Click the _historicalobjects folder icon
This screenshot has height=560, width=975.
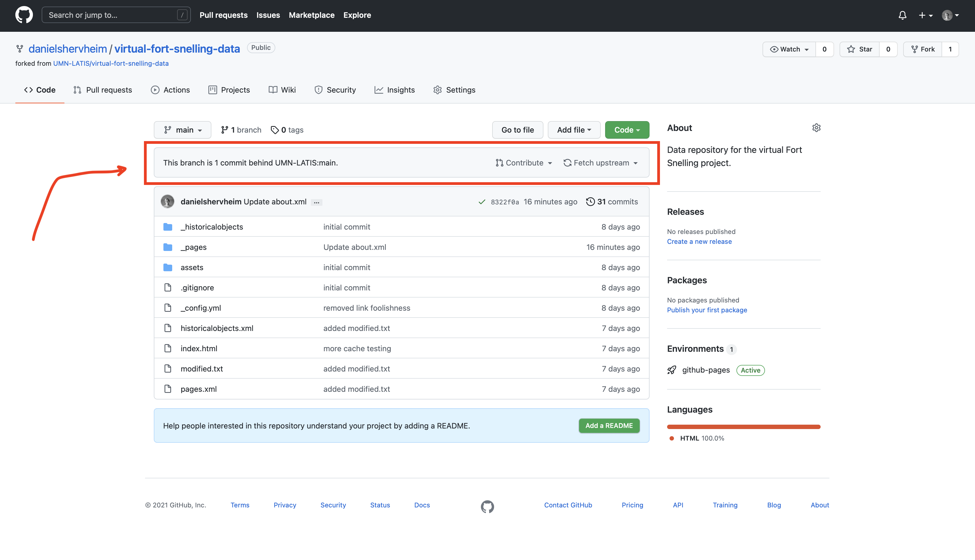pos(168,227)
